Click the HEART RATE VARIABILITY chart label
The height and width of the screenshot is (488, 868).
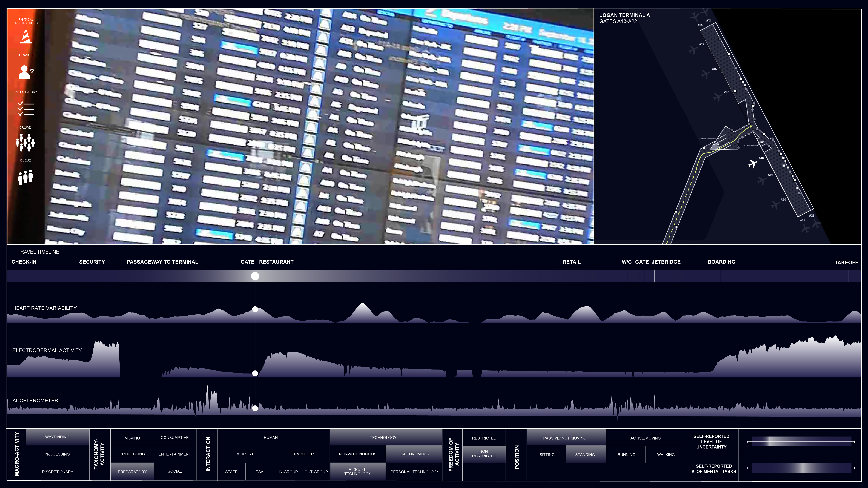point(45,308)
